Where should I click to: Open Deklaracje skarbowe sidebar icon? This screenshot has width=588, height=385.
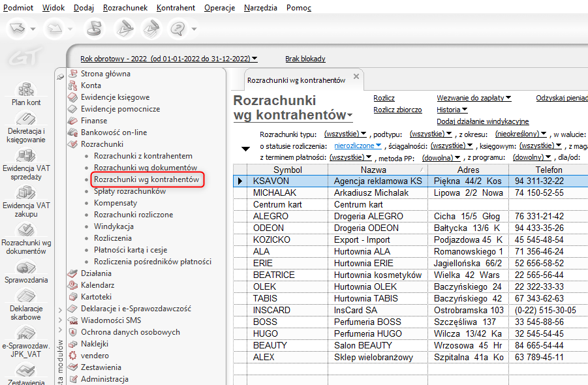[26, 303]
